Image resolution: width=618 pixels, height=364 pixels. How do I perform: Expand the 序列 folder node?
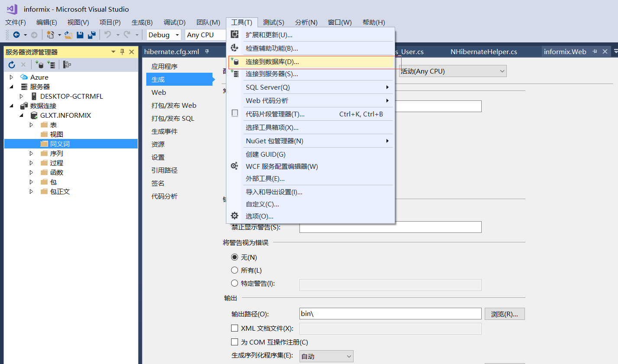coord(31,153)
